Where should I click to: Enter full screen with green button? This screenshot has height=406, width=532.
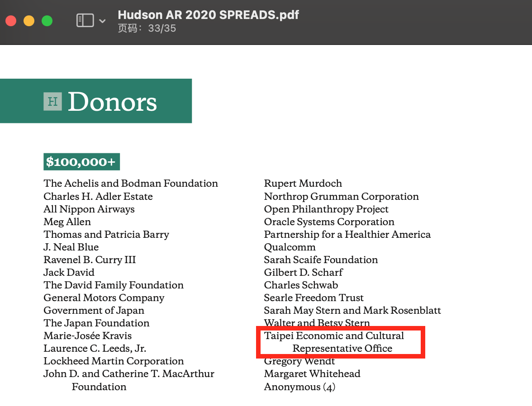click(47, 21)
